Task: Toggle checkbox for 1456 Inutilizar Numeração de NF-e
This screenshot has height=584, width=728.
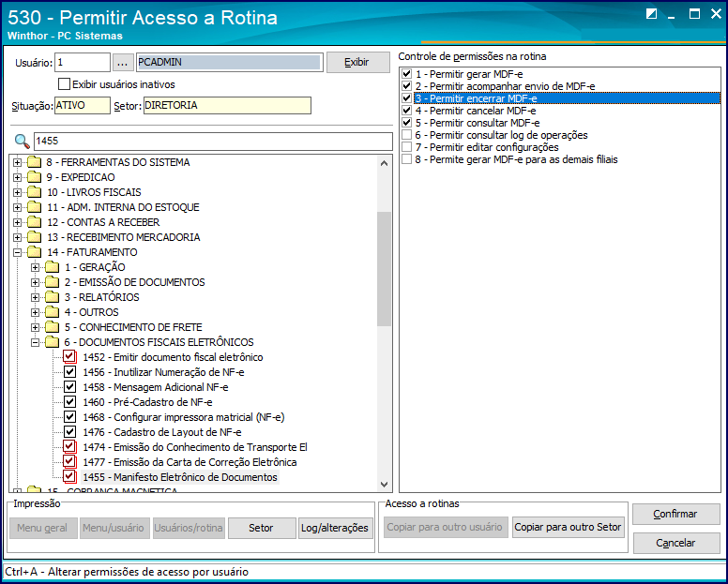Action: coord(69,372)
